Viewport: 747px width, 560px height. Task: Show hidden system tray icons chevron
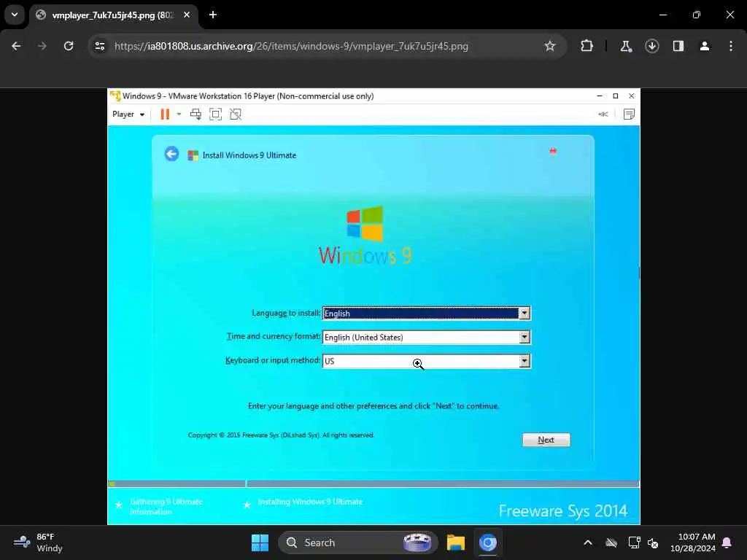(588, 542)
